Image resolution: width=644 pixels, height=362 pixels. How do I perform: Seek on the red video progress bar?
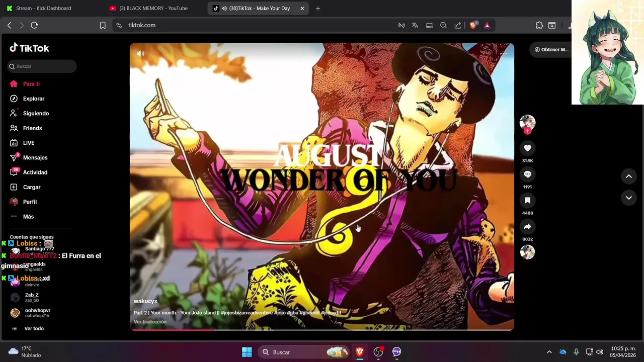322,330
